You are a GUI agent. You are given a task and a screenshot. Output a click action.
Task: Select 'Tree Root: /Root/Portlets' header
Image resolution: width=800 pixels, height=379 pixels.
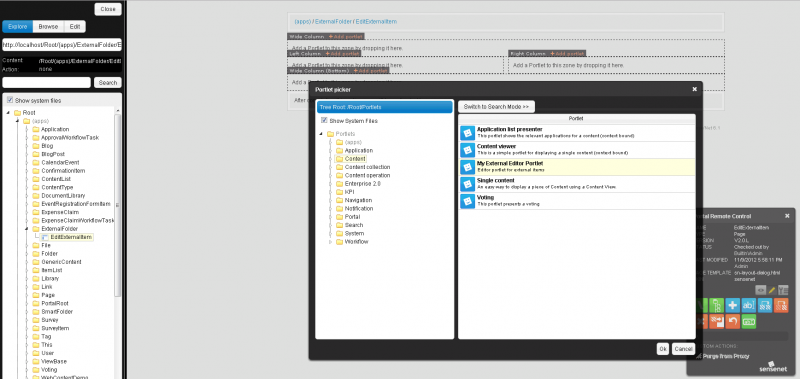[x=385, y=107]
